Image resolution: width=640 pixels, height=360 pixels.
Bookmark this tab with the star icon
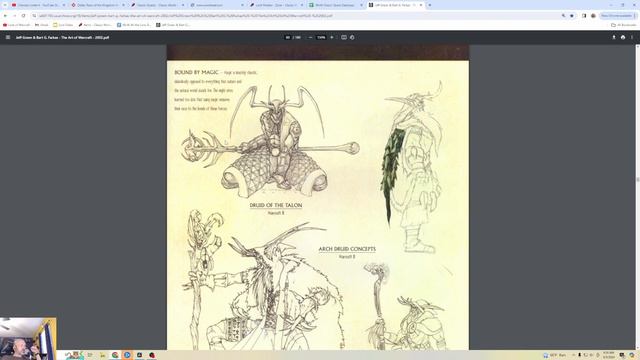(x=572, y=16)
